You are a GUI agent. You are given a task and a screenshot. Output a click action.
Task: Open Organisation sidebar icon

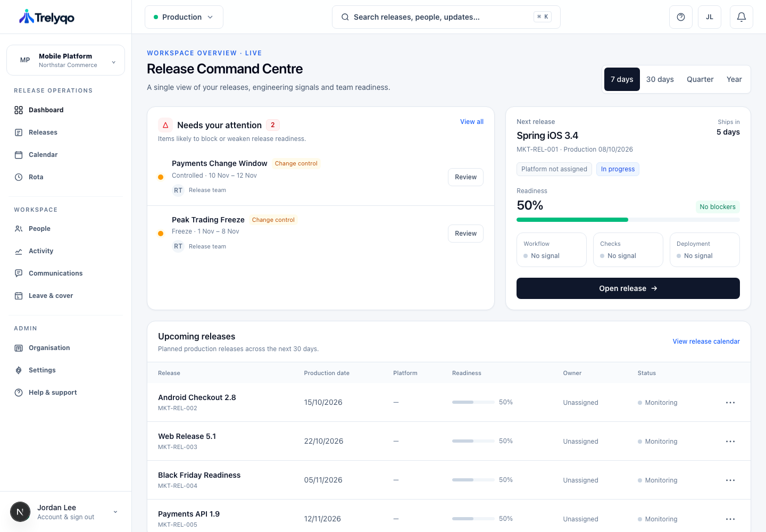click(19, 348)
